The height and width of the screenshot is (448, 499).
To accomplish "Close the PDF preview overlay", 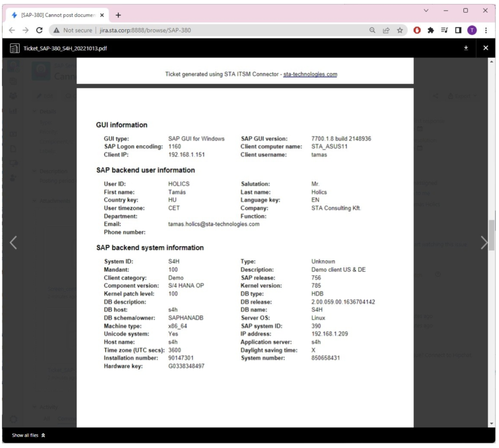I will 485,48.
